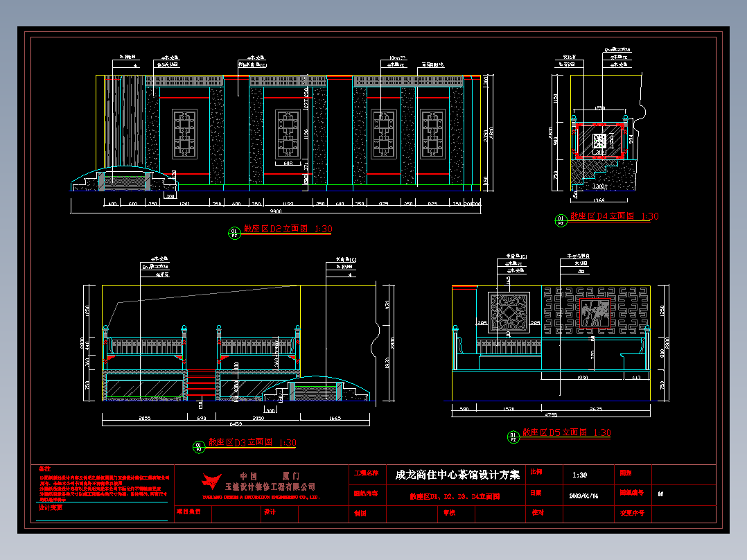Viewport: 747px width, 560px height.
Task: Click the 9300 overall dimension in D2 elevation
Action: click(276, 211)
